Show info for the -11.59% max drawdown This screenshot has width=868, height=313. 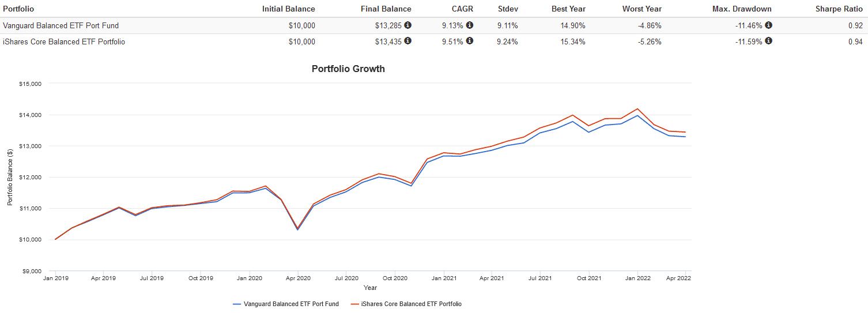(768, 41)
